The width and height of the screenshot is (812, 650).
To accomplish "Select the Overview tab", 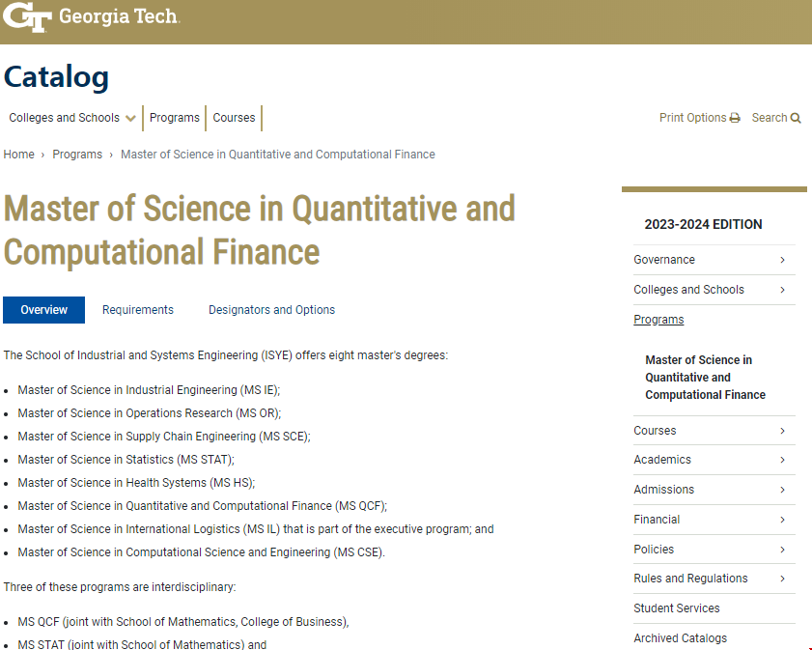I will pos(44,310).
